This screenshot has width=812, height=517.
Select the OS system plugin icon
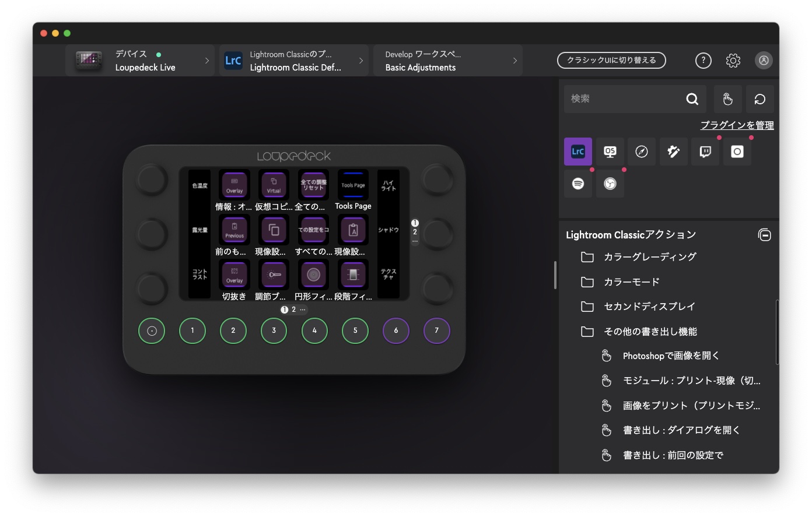[610, 152]
